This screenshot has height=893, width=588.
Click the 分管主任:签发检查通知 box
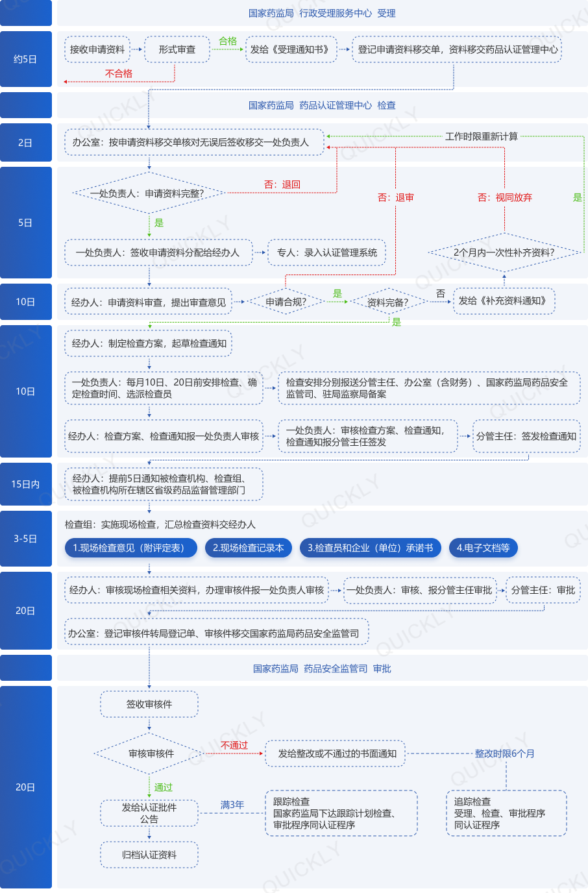click(526, 436)
